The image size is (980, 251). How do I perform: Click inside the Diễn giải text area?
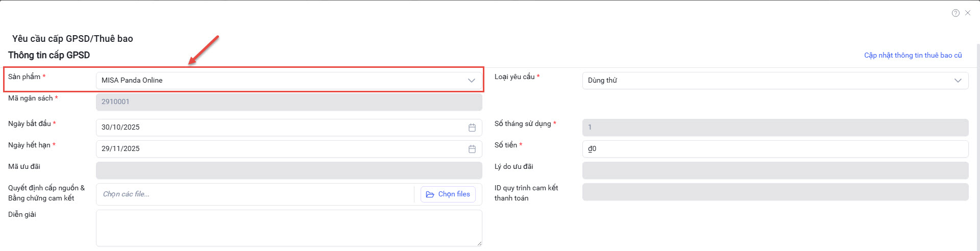(289, 228)
